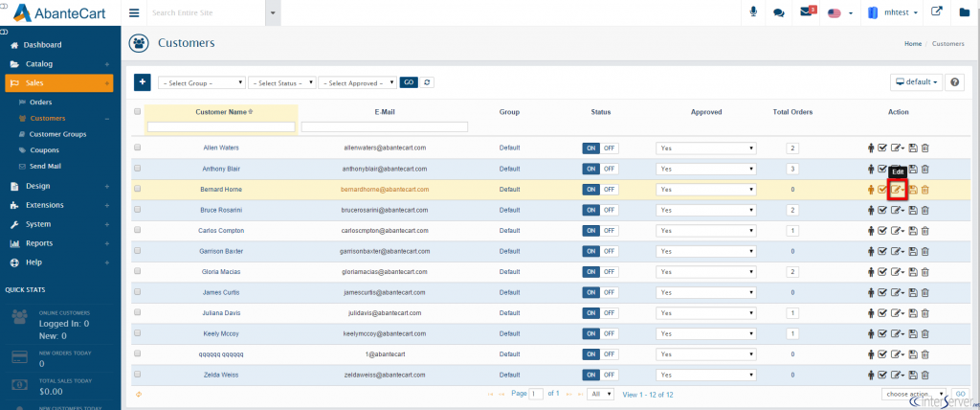Image resolution: width=980 pixels, height=410 pixels.
Task: Open the help question mark icon
Action: click(954, 82)
